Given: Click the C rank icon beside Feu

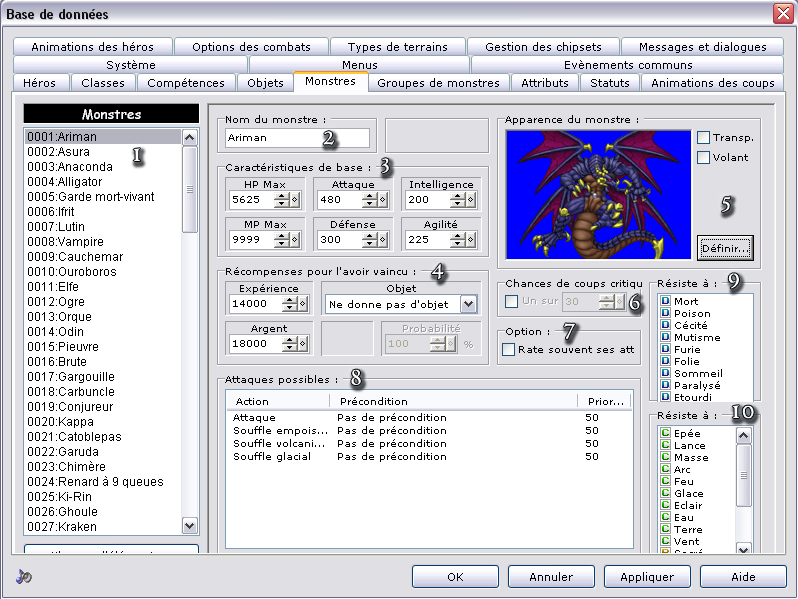Looking at the screenshot, I should click(665, 481).
